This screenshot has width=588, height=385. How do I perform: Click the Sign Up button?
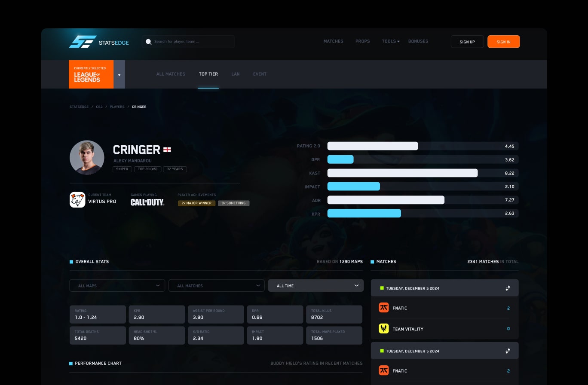click(x=467, y=42)
